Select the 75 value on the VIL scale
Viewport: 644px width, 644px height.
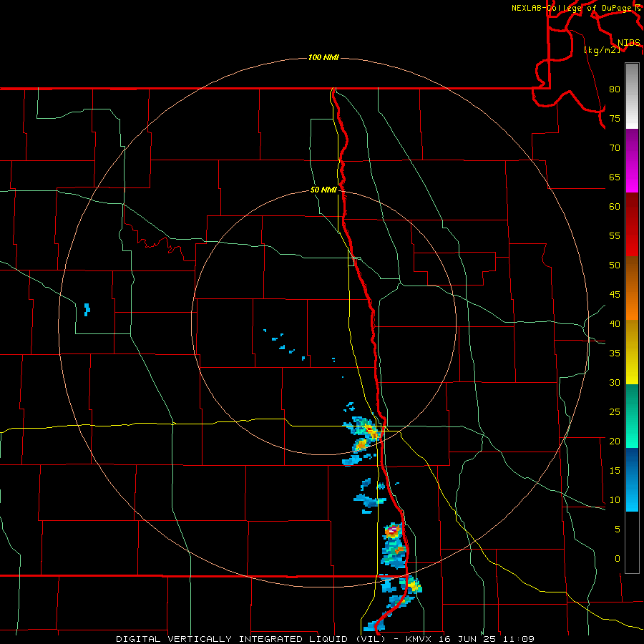coord(615,119)
